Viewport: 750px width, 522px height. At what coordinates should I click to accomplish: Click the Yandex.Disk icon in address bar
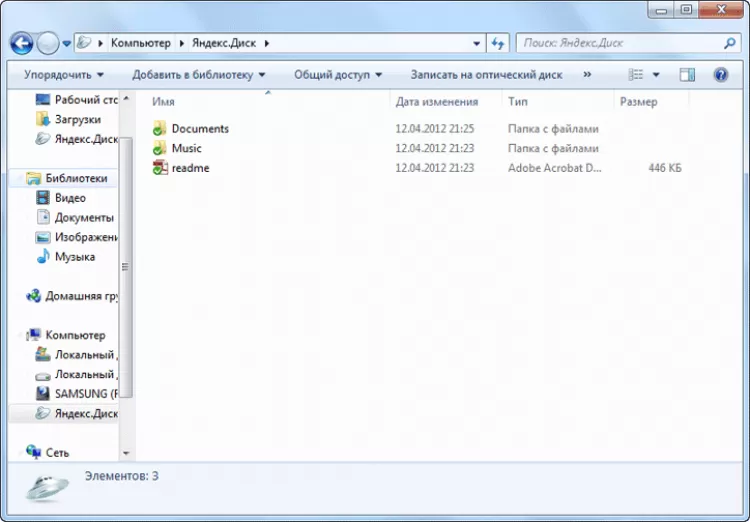pos(85,43)
